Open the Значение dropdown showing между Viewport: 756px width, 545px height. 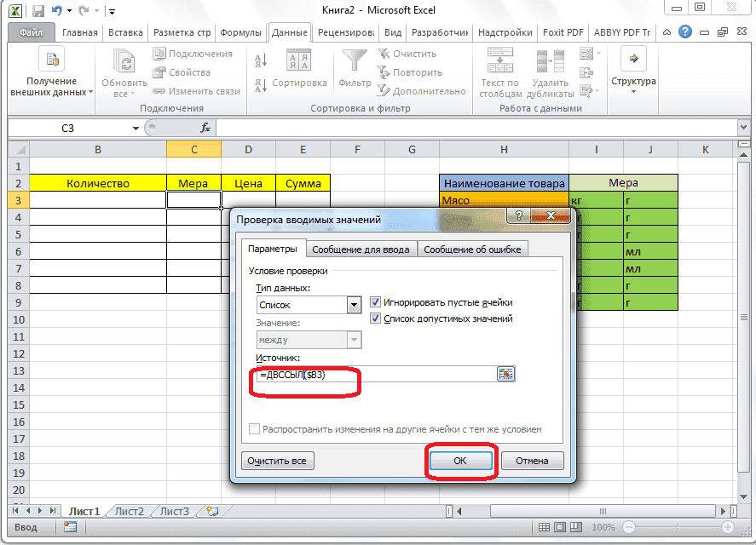[353, 339]
